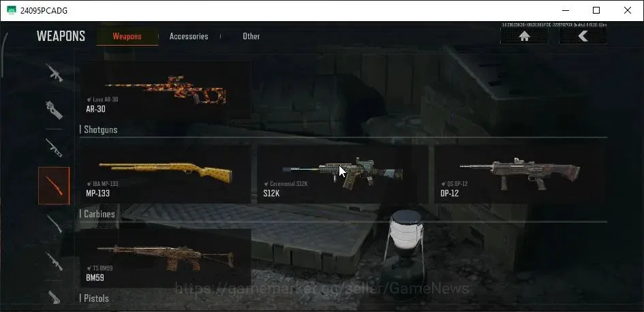
Task: Minimize the 24095PCADG window
Action: tap(565, 10)
